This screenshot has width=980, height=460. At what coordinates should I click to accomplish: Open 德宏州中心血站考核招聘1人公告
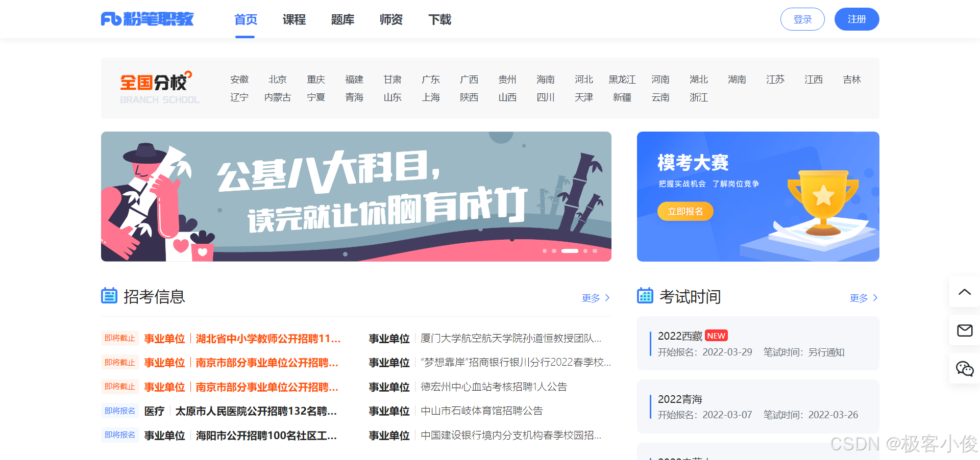pyautogui.click(x=494, y=387)
